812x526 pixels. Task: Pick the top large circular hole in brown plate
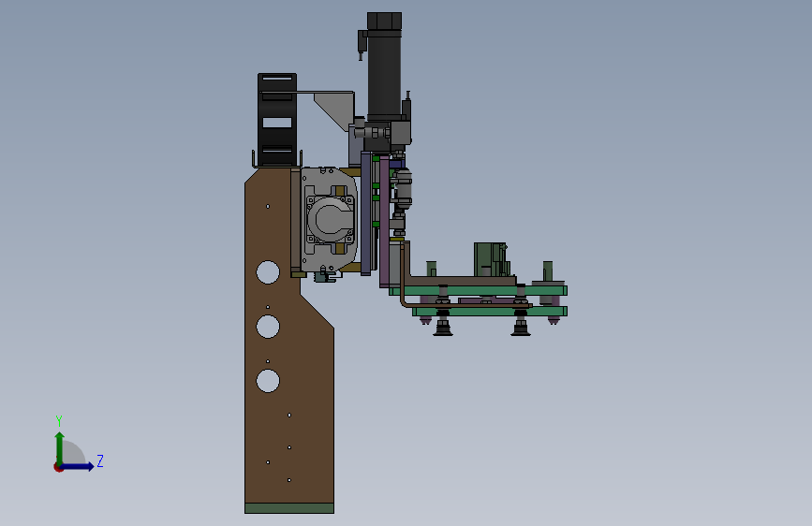click(268, 272)
